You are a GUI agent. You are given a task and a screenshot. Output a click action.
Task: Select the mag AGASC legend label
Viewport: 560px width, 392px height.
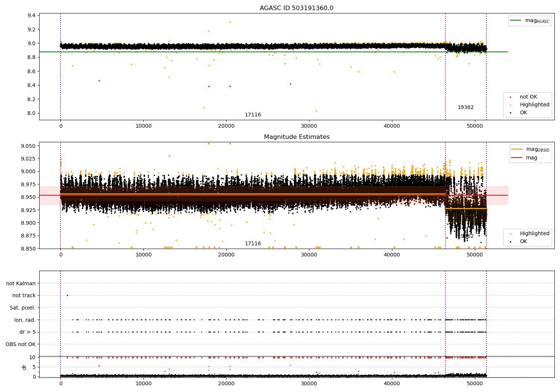pyautogui.click(x=537, y=21)
